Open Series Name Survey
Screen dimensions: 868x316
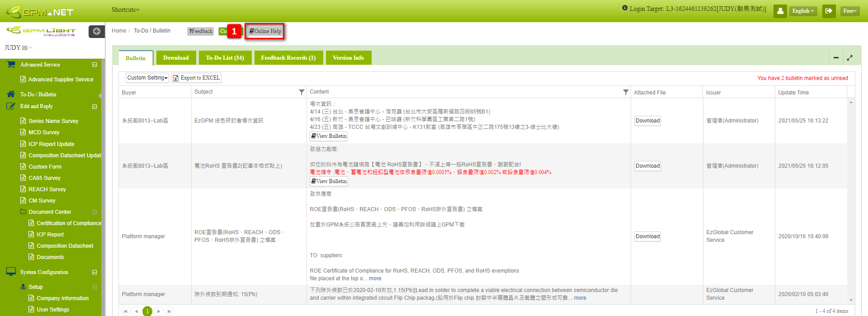pos(53,121)
